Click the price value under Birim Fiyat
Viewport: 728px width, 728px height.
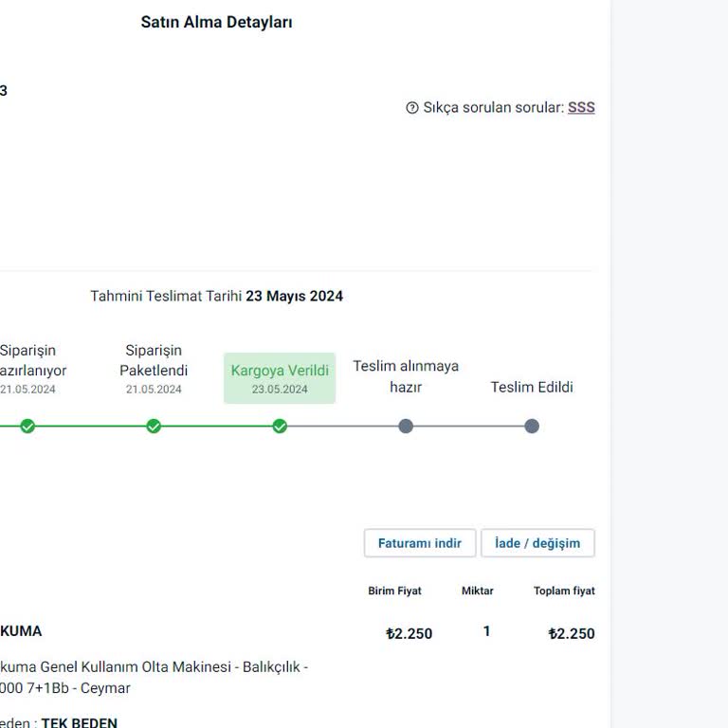coord(409,634)
